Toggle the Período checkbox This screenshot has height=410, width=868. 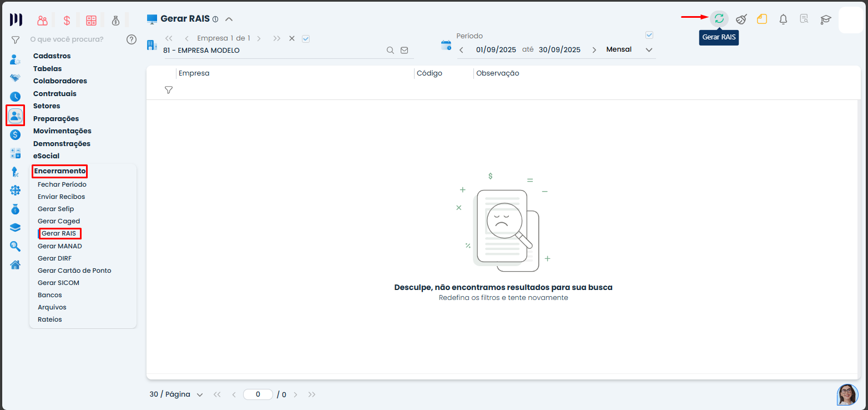(x=649, y=35)
